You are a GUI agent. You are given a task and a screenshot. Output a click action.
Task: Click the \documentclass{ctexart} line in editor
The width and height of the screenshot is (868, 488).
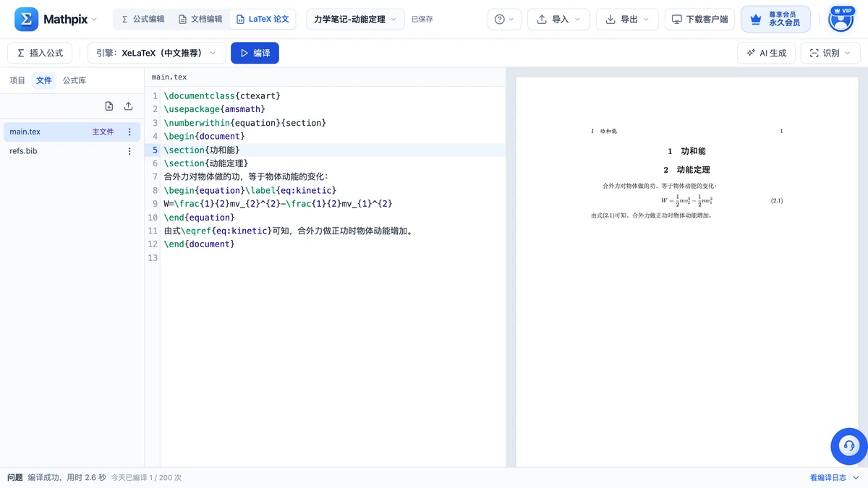[222, 95]
